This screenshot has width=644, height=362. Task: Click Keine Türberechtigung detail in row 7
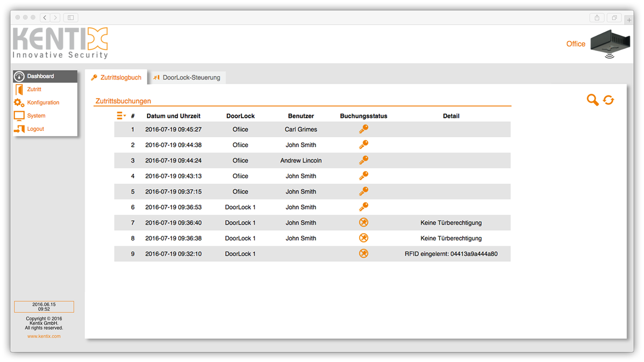click(451, 223)
